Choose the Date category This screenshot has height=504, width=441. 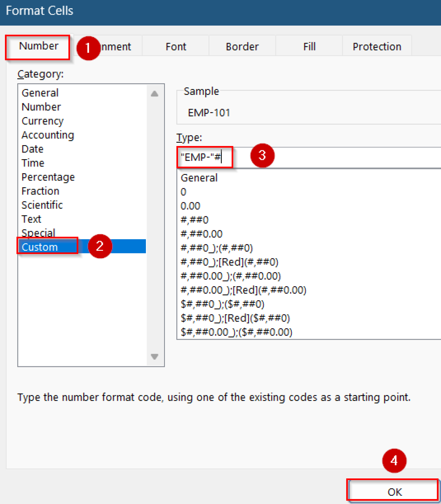[x=32, y=149]
